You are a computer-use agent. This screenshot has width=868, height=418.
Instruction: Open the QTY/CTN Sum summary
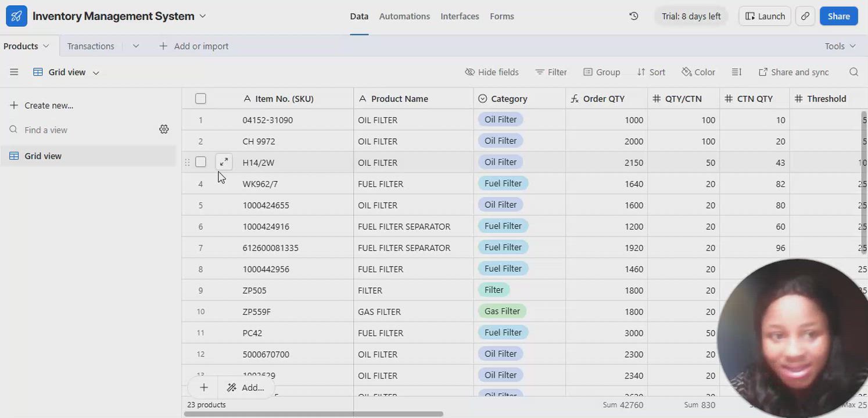(x=700, y=405)
